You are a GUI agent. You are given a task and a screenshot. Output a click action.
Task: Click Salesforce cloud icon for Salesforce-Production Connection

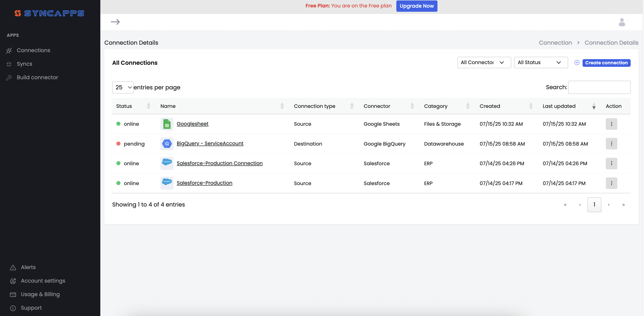167,163
